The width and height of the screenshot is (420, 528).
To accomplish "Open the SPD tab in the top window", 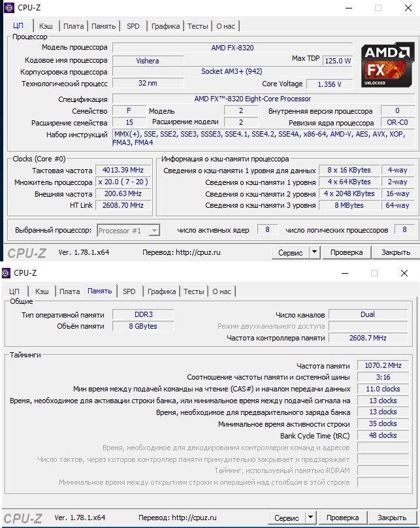I will coord(133,26).
